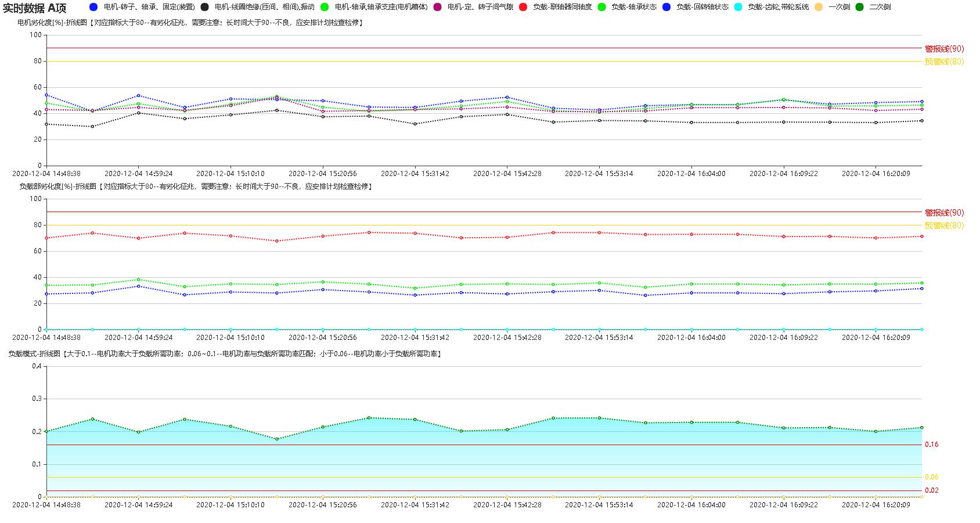Toggle the 电机-线圈绝缘(匝间、相间),振动 legend series
The height and width of the screenshot is (523, 980).
click(257, 7)
